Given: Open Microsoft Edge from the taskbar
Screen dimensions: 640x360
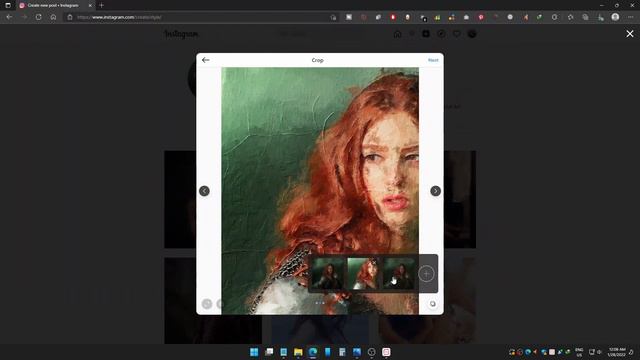Looking at the screenshot, I should (313, 352).
